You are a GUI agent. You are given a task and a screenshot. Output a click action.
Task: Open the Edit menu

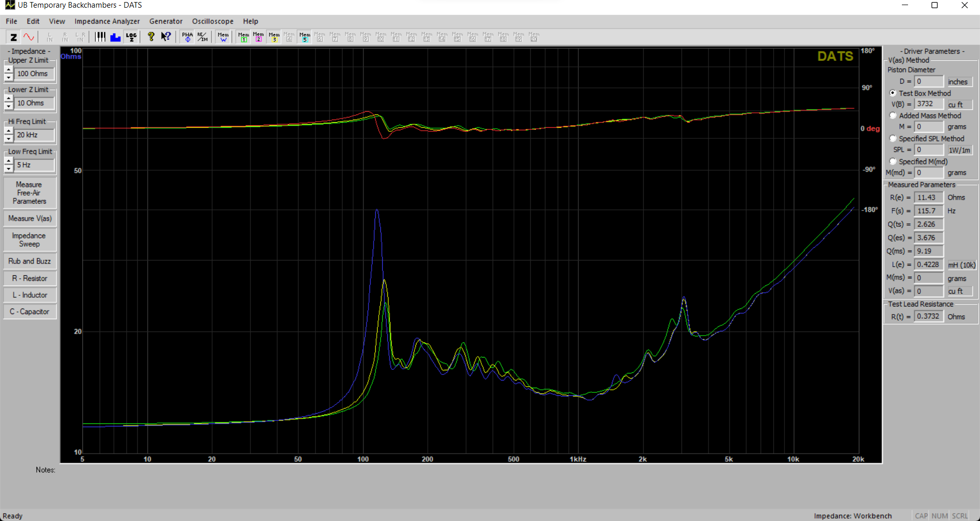33,21
